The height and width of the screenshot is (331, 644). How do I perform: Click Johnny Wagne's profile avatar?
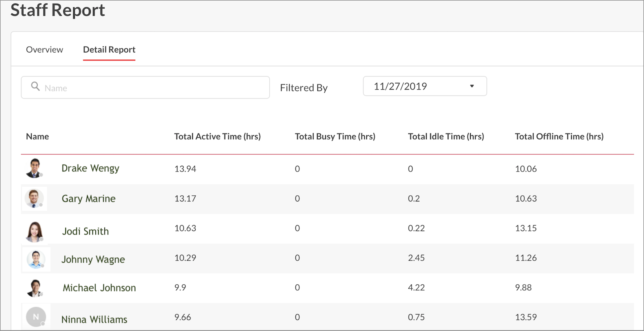36,259
